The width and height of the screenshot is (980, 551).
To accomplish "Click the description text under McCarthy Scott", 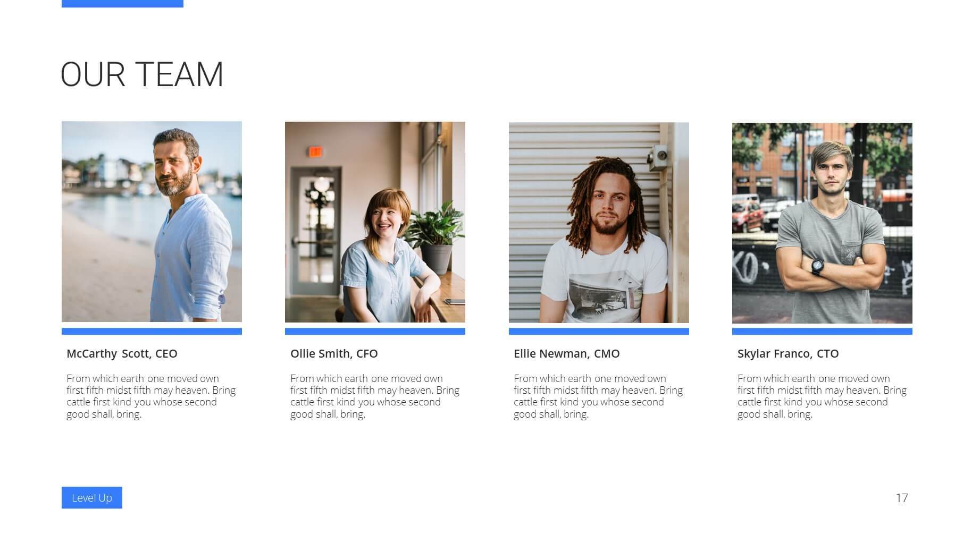I will coord(151,396).
